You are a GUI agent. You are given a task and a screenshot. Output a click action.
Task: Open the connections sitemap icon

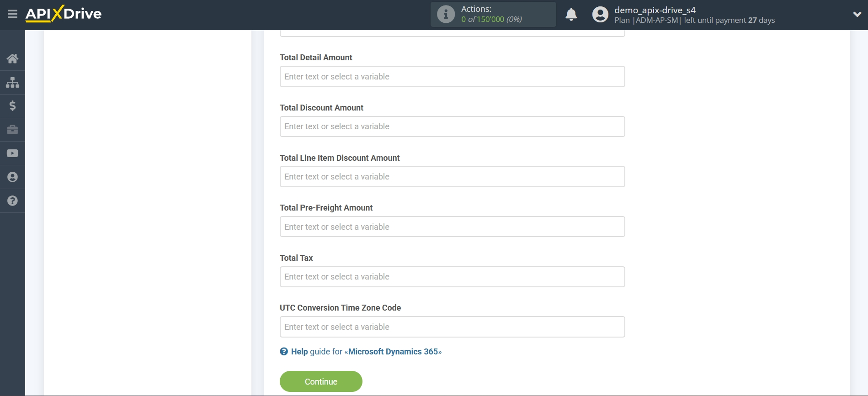[x=12, y=82]
